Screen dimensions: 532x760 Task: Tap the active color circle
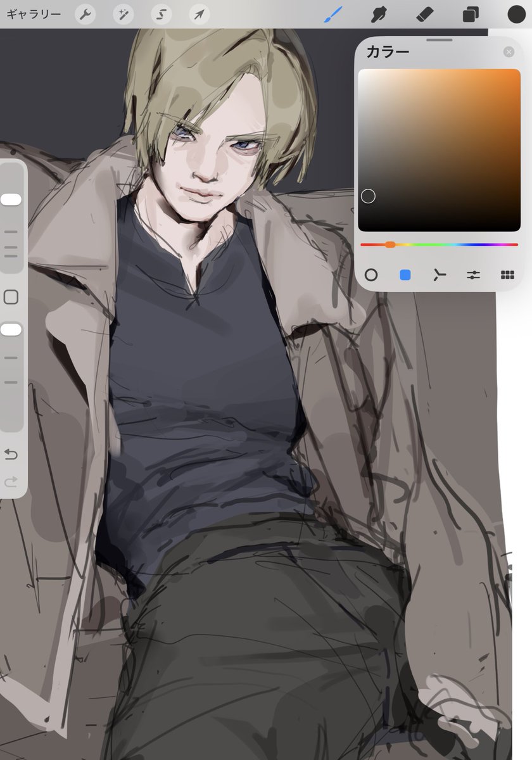point(516,14)
